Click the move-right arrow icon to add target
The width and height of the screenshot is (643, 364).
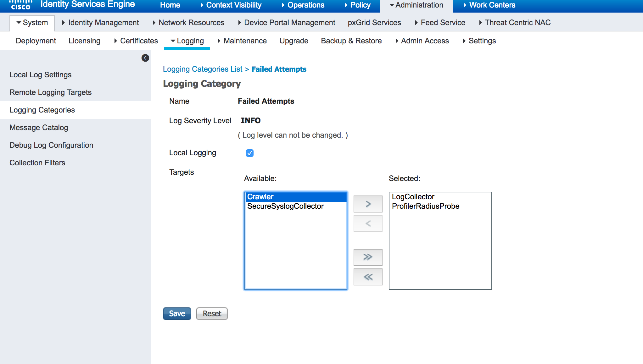[x=368, y=203]
